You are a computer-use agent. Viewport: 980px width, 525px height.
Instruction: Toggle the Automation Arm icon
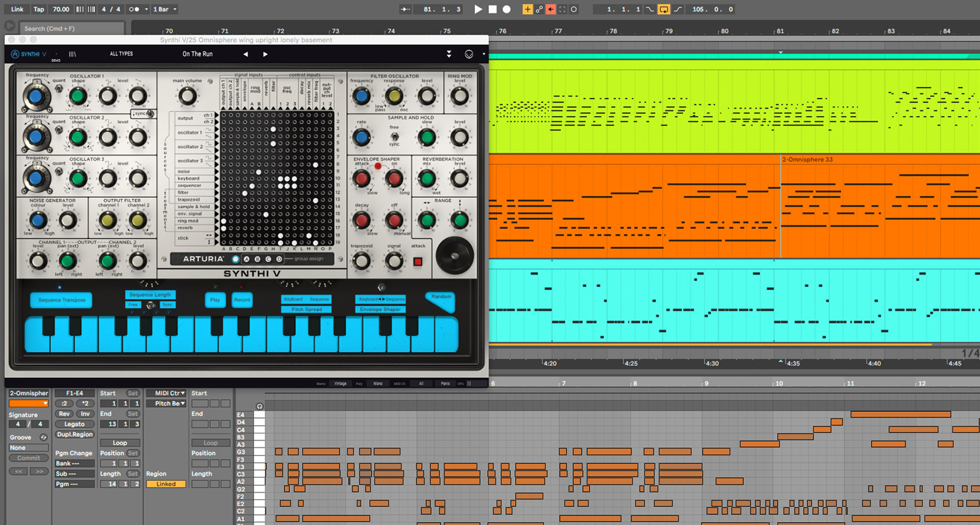[539, 9]
